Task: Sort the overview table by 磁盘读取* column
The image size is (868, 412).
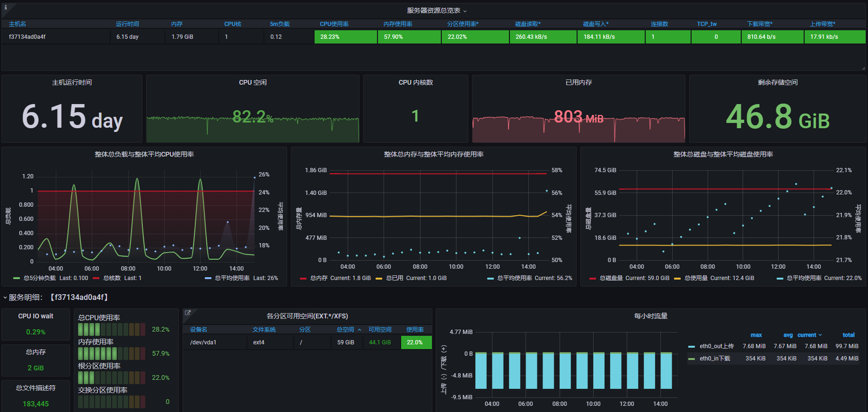Action: coord(528,24)
